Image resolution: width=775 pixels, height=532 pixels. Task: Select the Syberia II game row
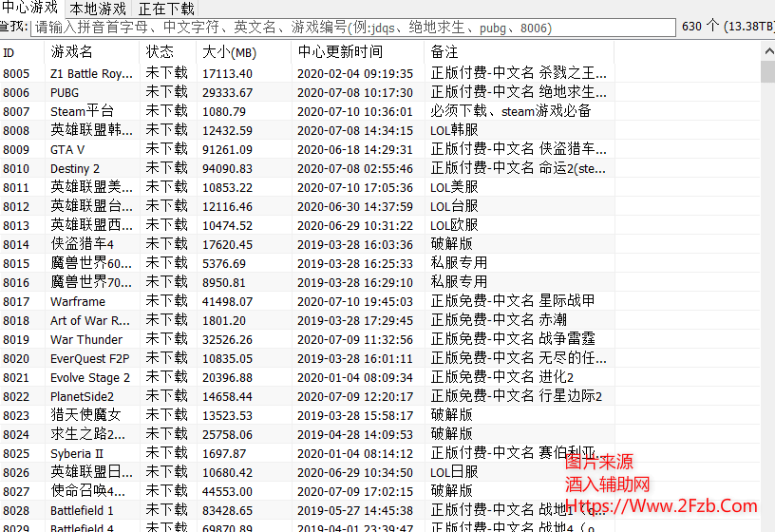coord(307,453)
